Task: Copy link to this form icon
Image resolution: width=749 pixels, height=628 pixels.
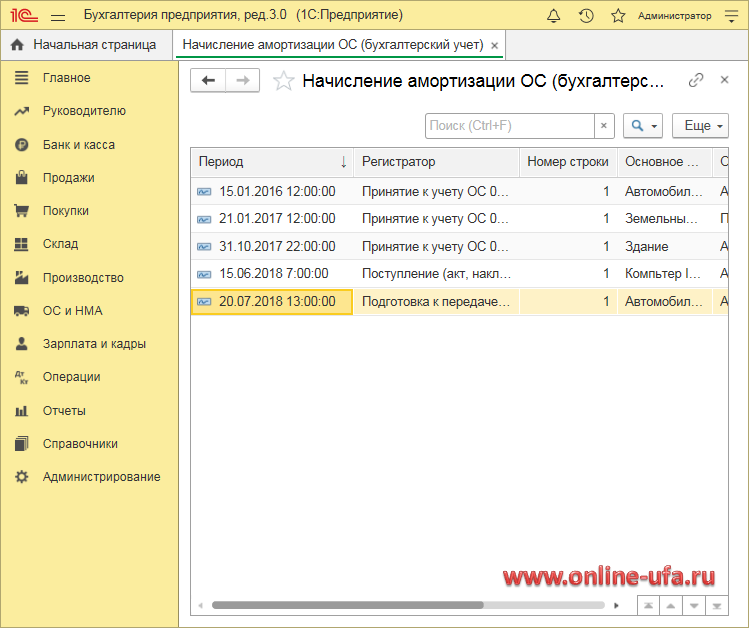Action: (x=696, y=80)
